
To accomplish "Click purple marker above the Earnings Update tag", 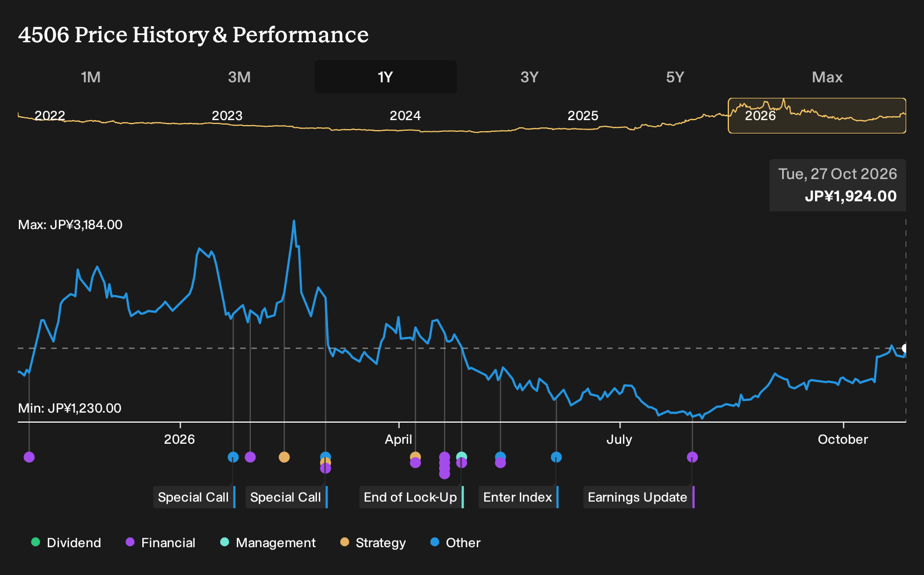I will click(x=692, y=457).
